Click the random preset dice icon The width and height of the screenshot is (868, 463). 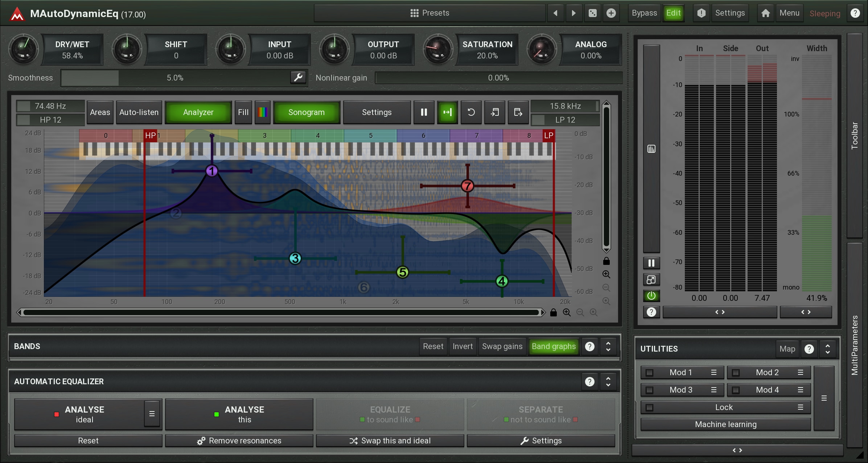pos(592,13)
